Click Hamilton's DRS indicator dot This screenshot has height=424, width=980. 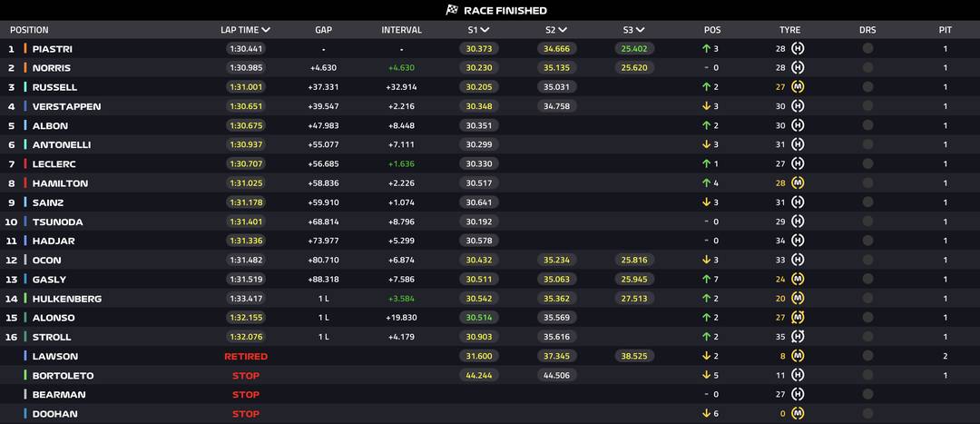(867, 183)
